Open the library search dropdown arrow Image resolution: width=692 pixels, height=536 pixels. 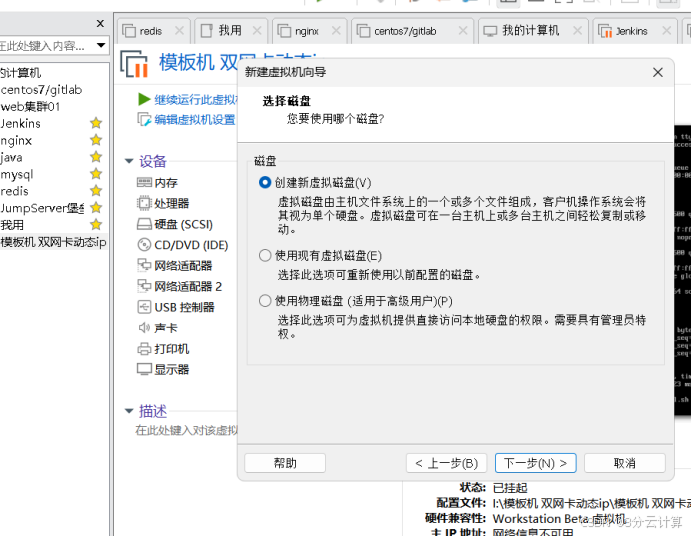pos(101,45)
